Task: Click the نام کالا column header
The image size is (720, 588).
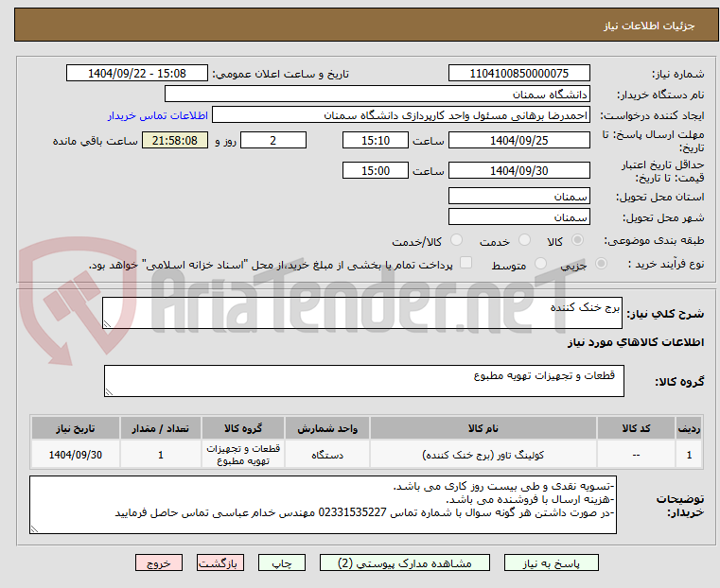Action: coord(483,428)
